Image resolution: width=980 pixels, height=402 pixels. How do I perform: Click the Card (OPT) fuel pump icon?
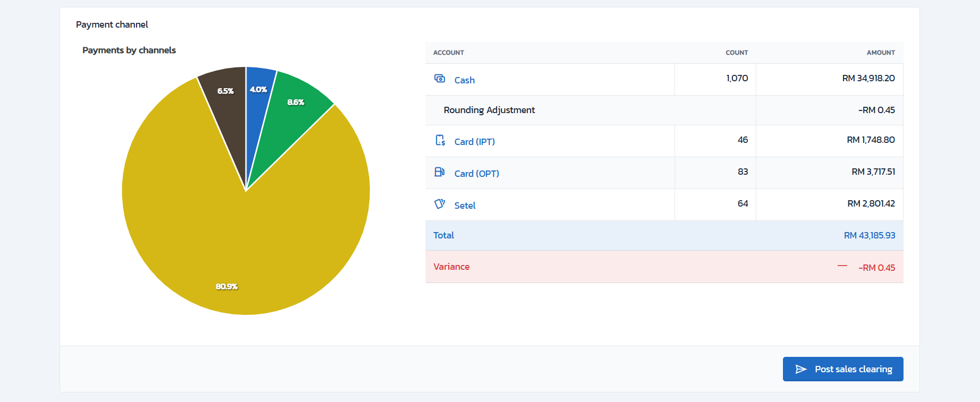[x=439, y=172]
